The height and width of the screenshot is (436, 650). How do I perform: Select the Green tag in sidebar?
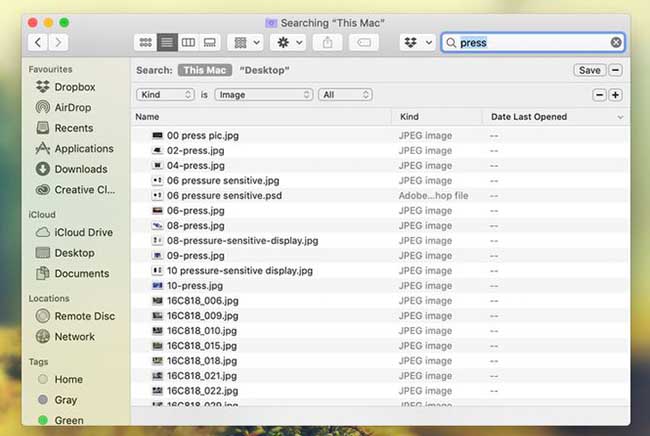69,420
